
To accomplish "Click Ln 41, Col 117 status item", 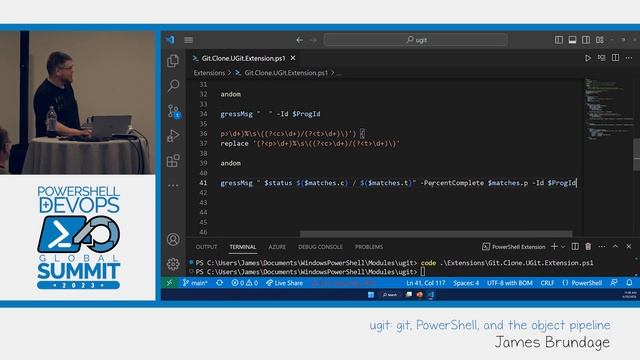I will tap(426, 282).
